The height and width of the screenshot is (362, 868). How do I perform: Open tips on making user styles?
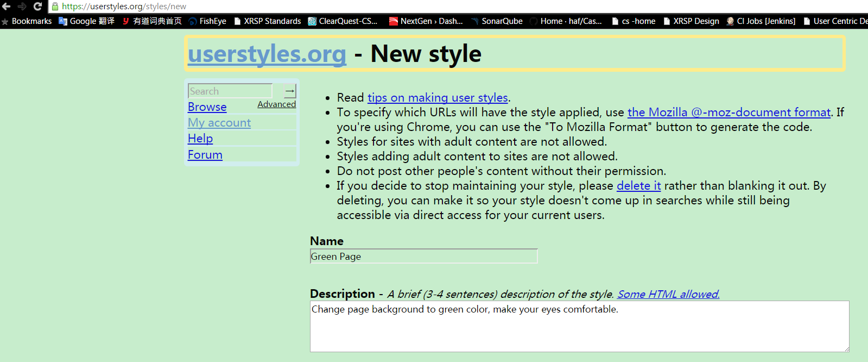point(438,98)
